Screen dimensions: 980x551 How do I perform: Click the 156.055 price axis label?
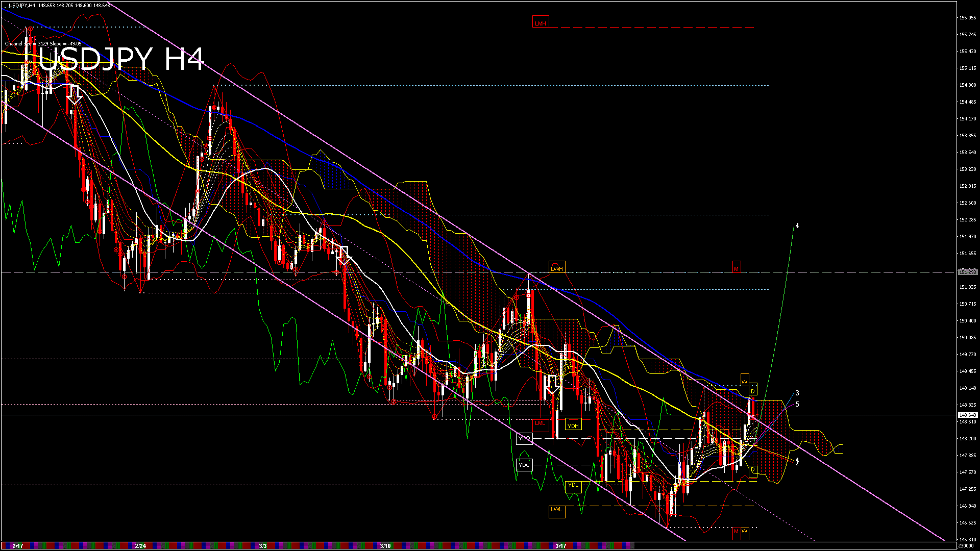coord(968,18)
